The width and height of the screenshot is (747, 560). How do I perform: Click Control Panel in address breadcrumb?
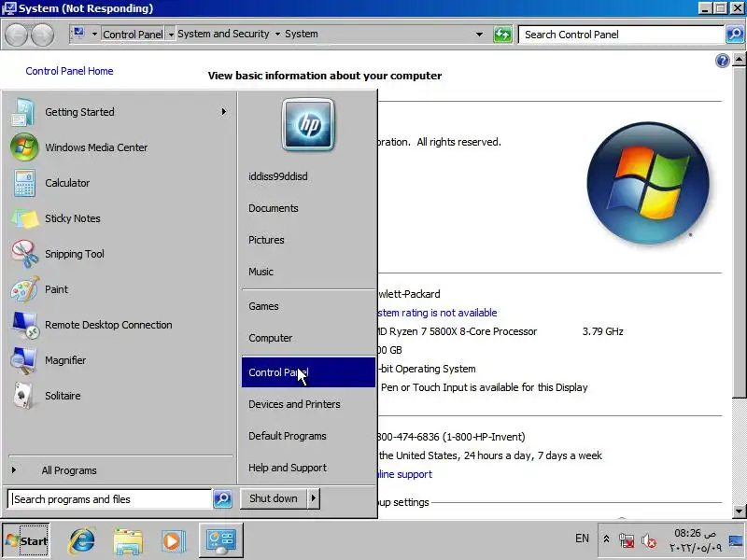(x=133, y=35)
